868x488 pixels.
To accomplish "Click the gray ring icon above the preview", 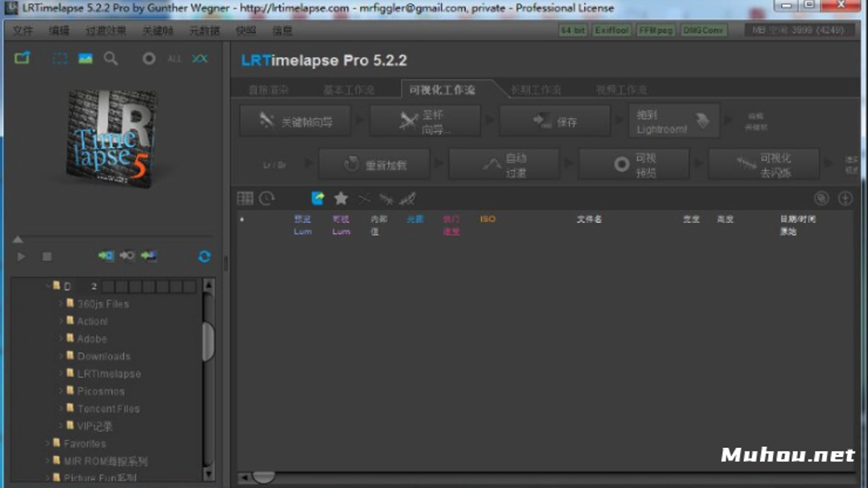I will click(149, 58).
